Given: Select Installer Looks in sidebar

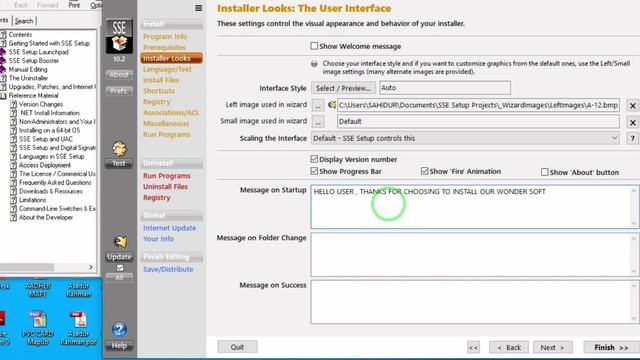Looking at the screenshot, I should coord(171,58).
